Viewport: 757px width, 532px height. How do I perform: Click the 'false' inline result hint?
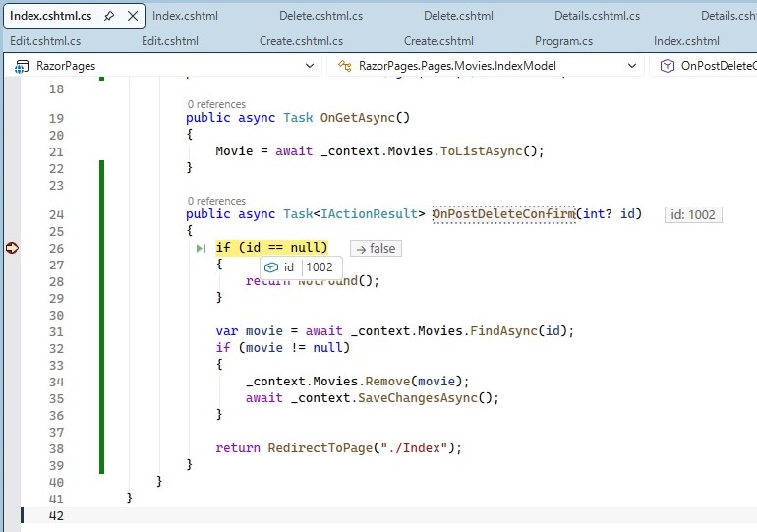pos(376,249)
